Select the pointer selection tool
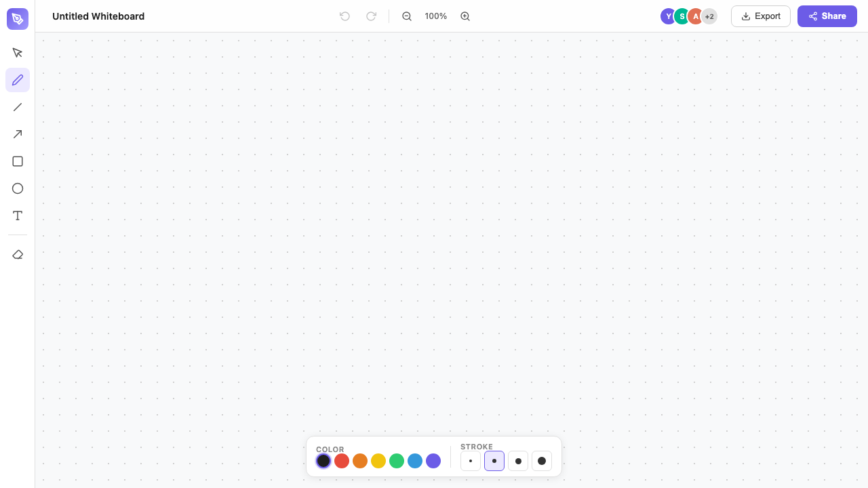This screenshot has width=868, height=488. pos(18,53)
